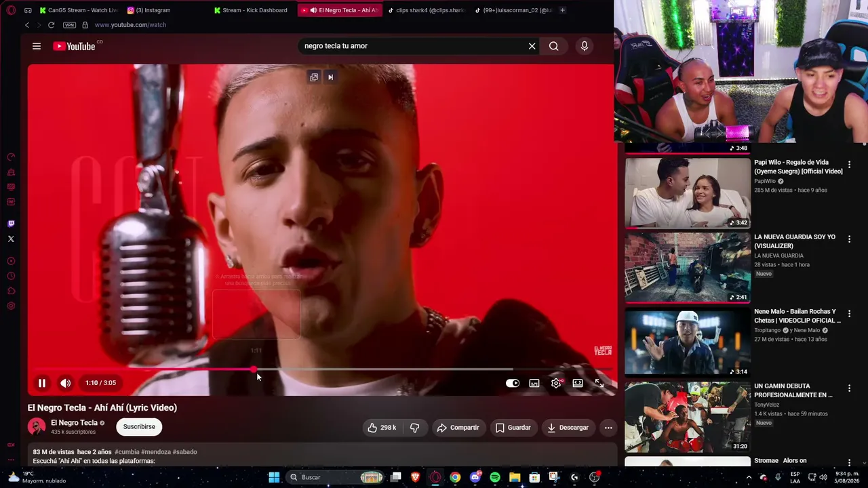Click the #mendoza hashtag
The width and height of the screenshot is (868, 488).
coord(156,452)
